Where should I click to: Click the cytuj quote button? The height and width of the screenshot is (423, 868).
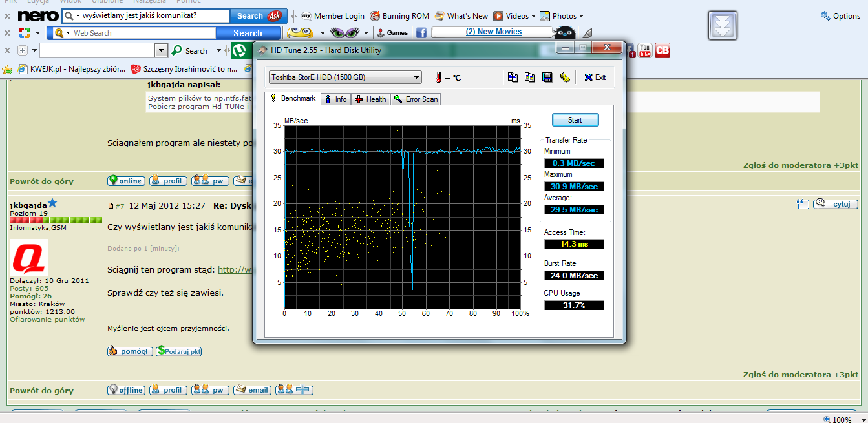pyautogui.click(x=836, y=204)
